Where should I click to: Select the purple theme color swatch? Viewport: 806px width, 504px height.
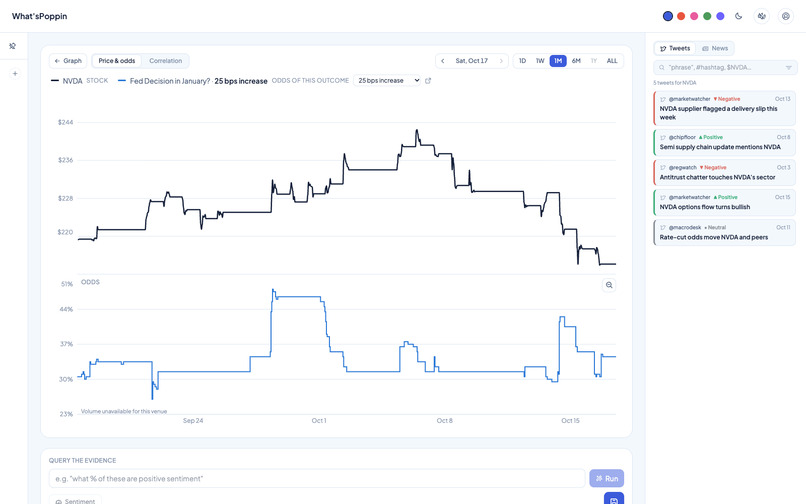[x=721, y=16]
